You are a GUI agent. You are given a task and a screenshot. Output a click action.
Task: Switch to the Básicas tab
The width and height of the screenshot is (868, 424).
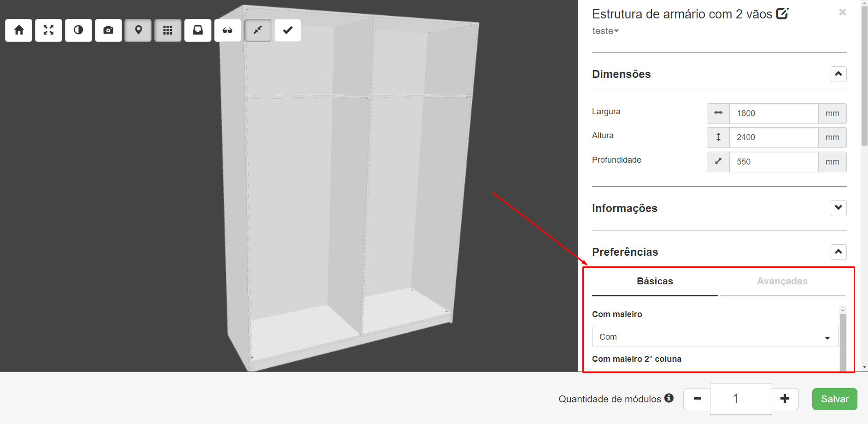(x=655, y=281)
